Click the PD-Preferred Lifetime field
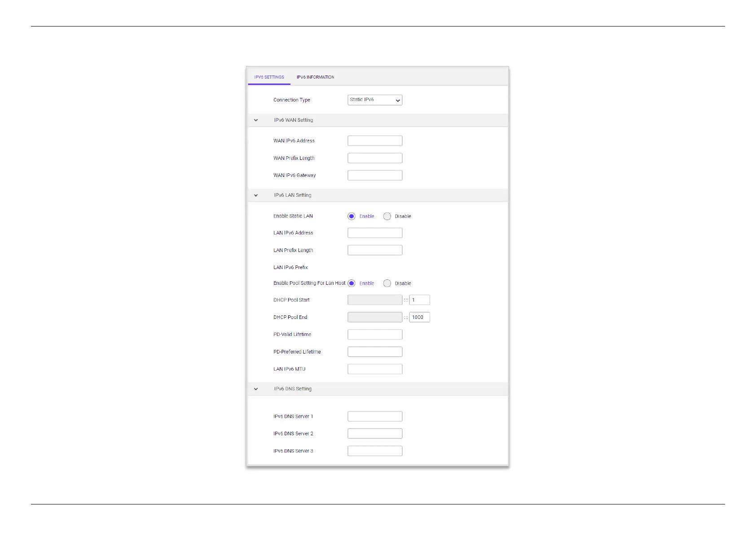 point(375,352)
